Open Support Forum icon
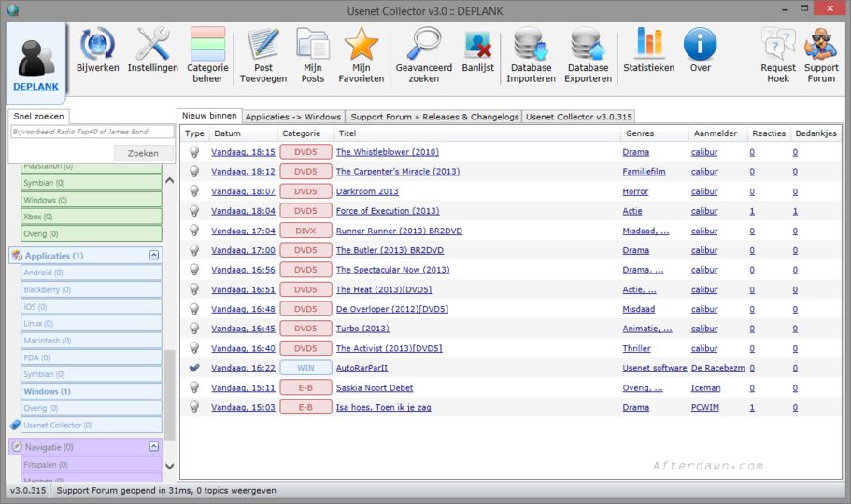Image resolution: width=851 pixels, height=504 pixels. (821, 44)
